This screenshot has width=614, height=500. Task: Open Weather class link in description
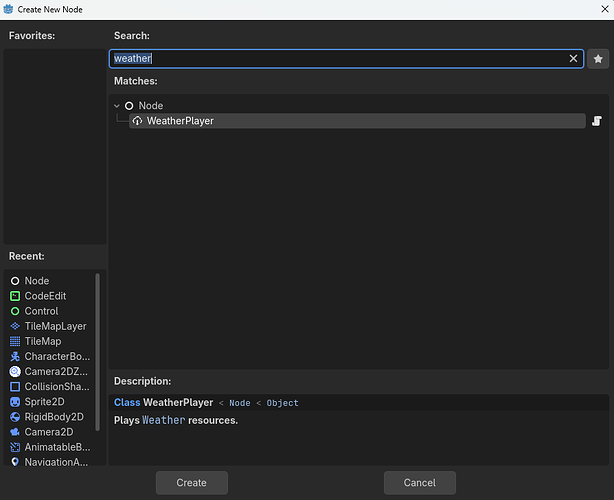click(163, 420)
